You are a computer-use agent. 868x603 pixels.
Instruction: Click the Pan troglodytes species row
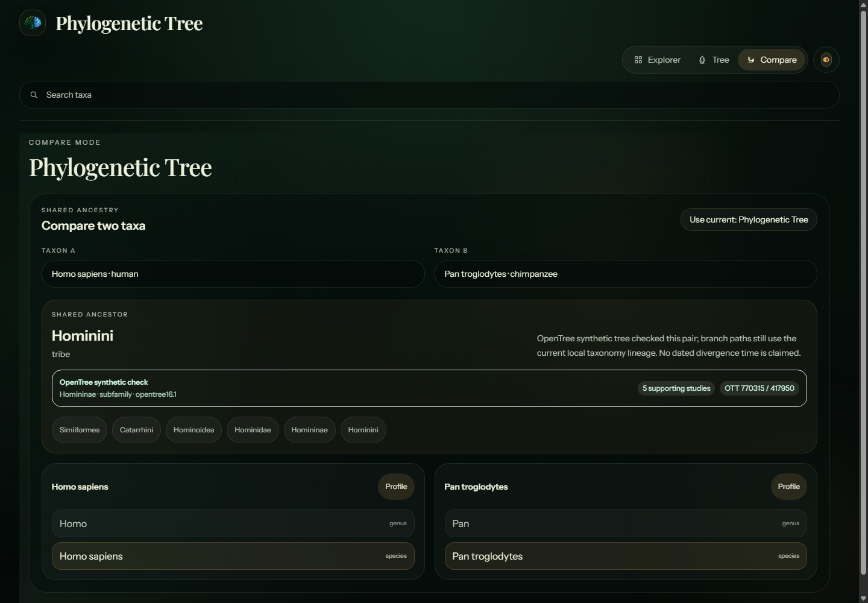pos(626,556)
